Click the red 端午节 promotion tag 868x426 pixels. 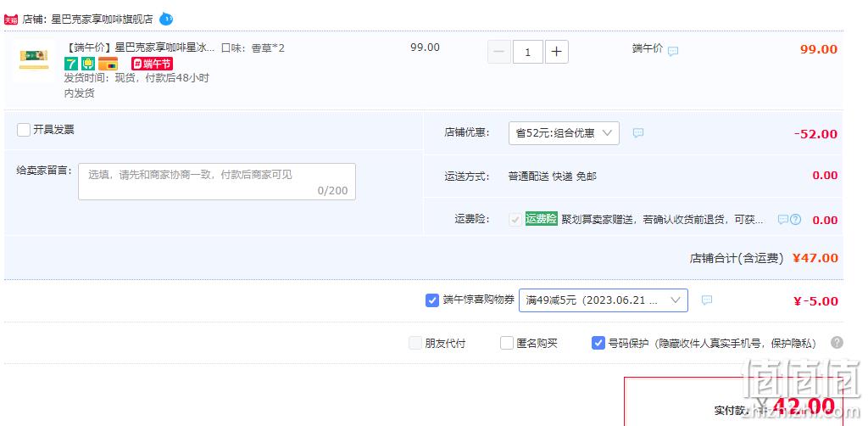[x=152, y=64]
